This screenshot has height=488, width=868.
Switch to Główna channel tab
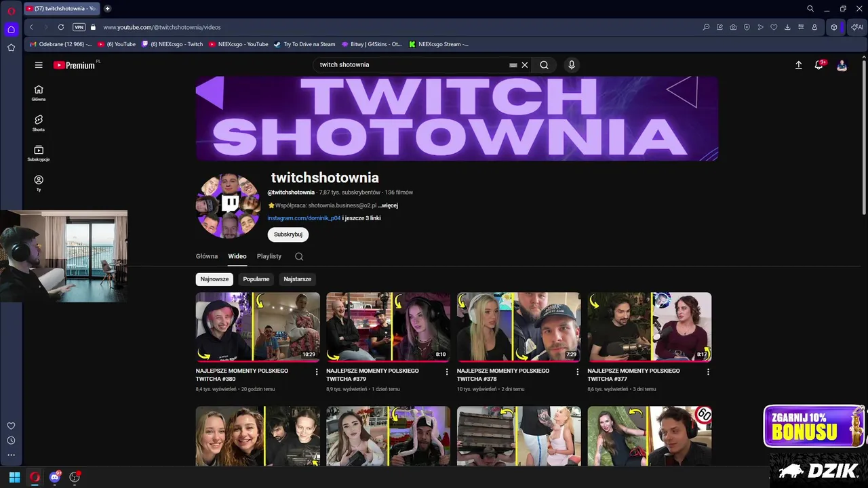tap(207, 256)
